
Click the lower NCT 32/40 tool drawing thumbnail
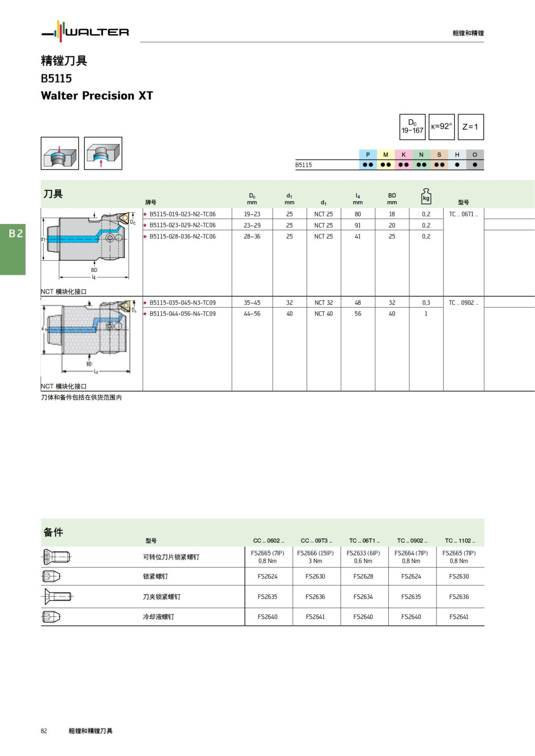(x=88, y=337)
